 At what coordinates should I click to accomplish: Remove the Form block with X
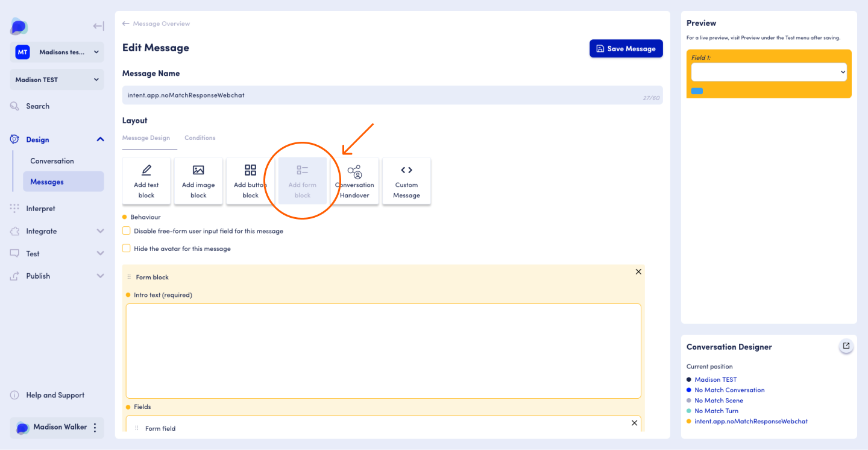pos(638,272)
